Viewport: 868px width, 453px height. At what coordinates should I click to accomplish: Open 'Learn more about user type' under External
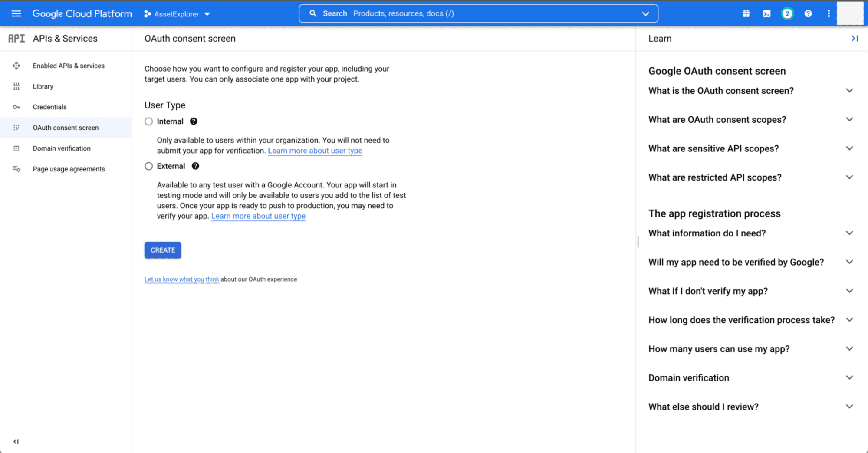(x=258, y=216)
